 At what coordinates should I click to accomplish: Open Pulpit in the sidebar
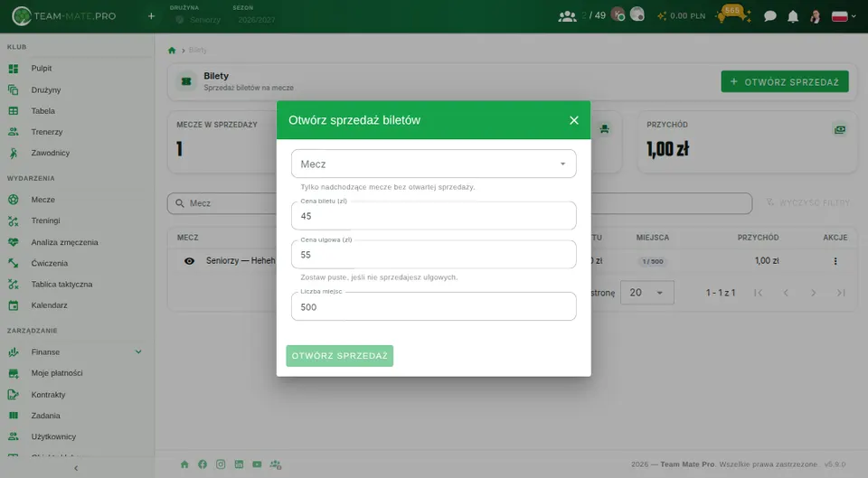point(42,68)
